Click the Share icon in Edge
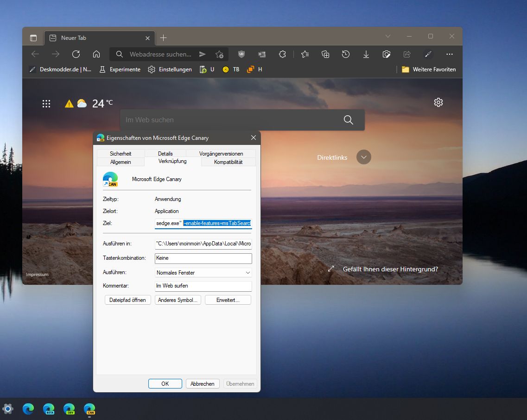The image size is (527, 420). click(x=407, y=54)
